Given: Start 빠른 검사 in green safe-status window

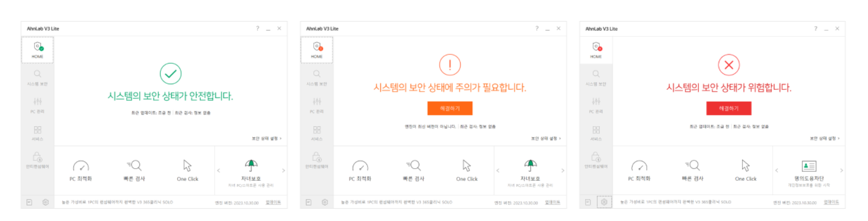Looking at the screenshot, I should click(134, 171).
